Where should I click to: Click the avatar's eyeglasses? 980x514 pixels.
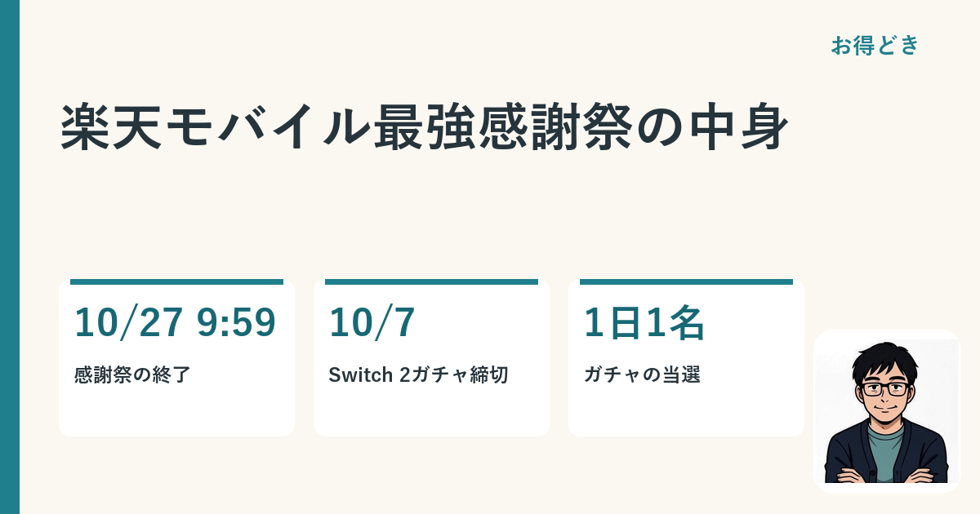[887, 389]
